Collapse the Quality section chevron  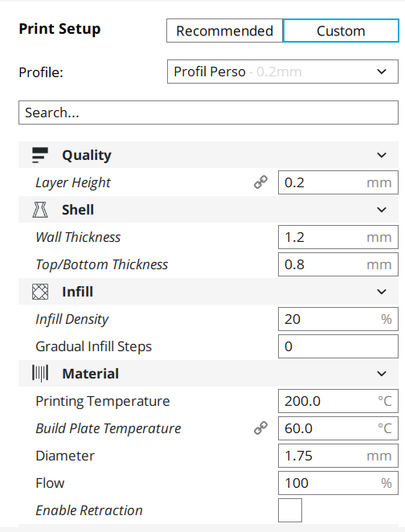point(382,155)
